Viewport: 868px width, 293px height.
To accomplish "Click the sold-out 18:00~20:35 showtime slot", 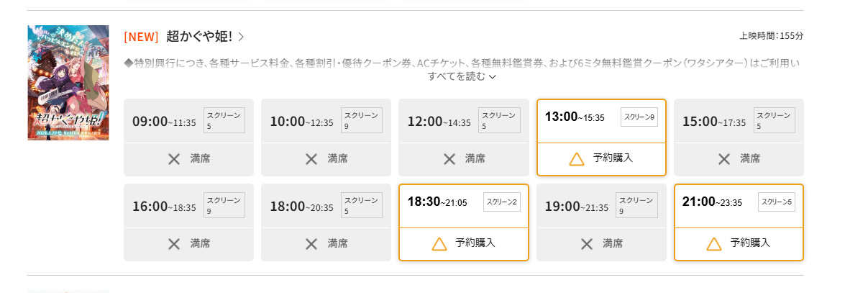I will click(326, 222).
